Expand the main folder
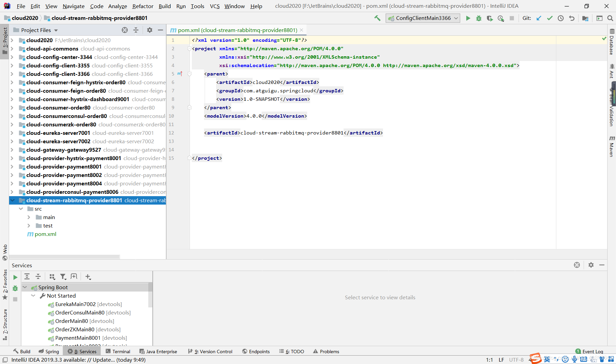The width and height of the screenshot is (616, 364). [29, 217]
